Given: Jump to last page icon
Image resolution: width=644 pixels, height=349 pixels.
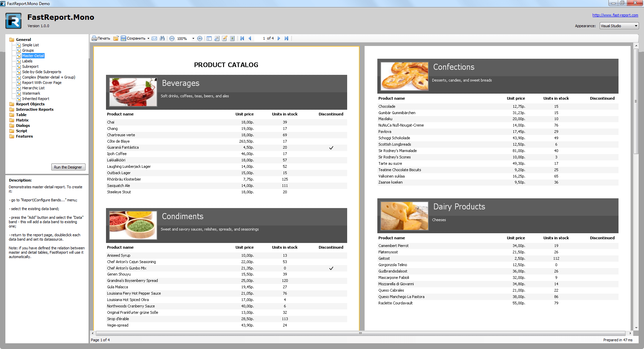Looking at the screenshot, I should [286, 38].
